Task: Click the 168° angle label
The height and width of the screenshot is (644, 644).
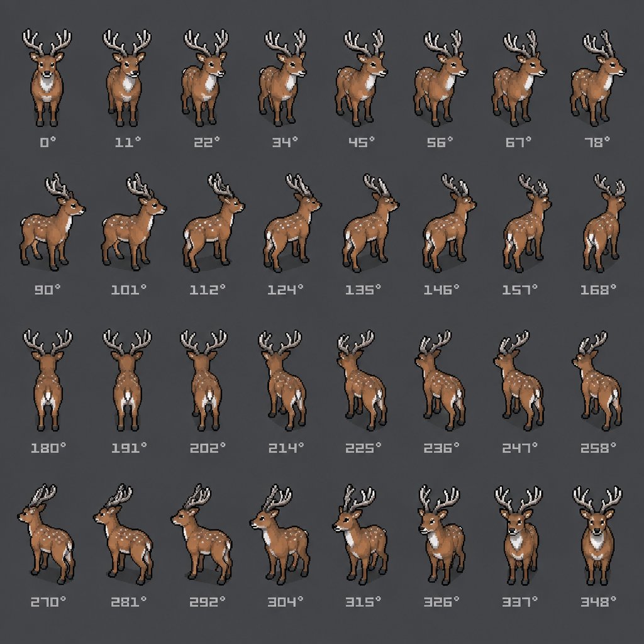Action: (599, 290)
